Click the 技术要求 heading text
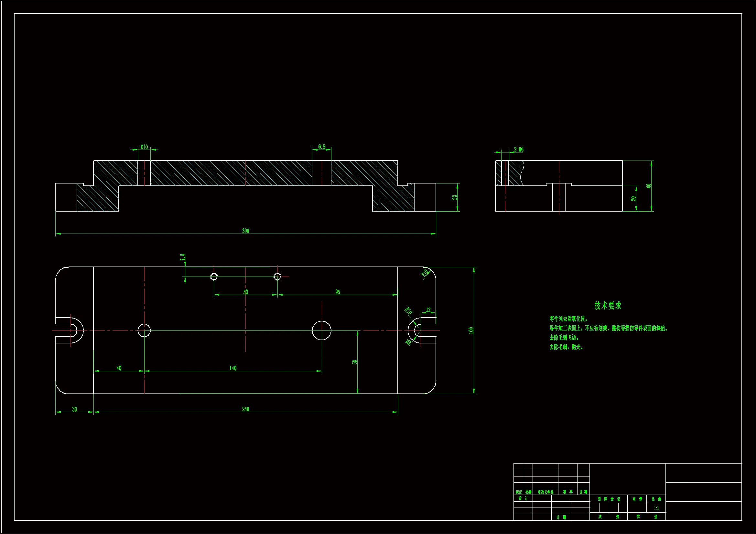756x534 pixels. click(608, 306)
